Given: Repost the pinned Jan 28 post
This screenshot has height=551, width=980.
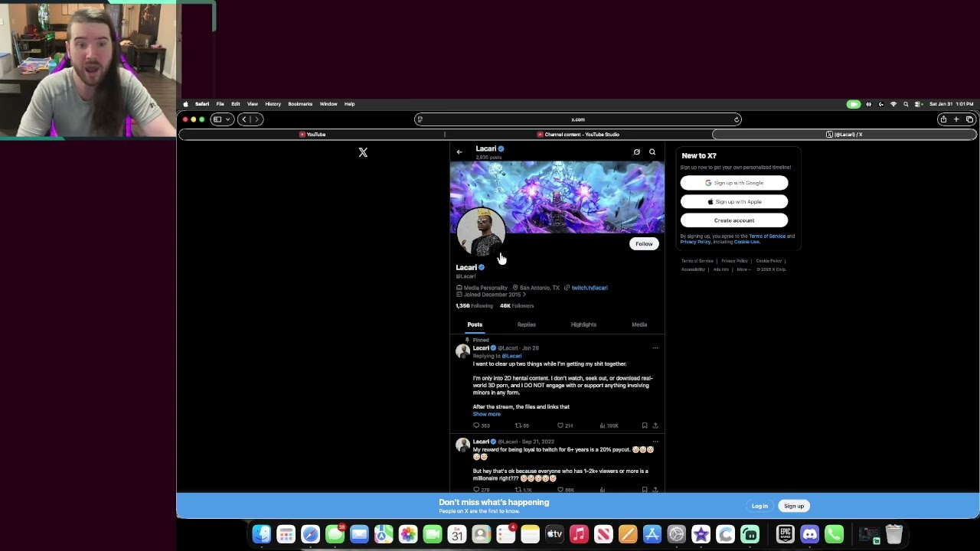Looking at the screenshot, I should pyautogui.click(x=522, y=425).
